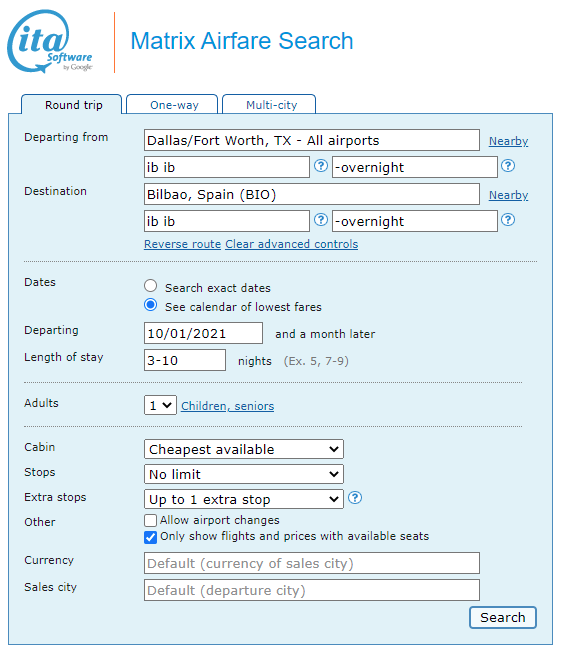Click the Reverse route link
Viewport: 572px width, 657px height.
click(x=182, y=244)
